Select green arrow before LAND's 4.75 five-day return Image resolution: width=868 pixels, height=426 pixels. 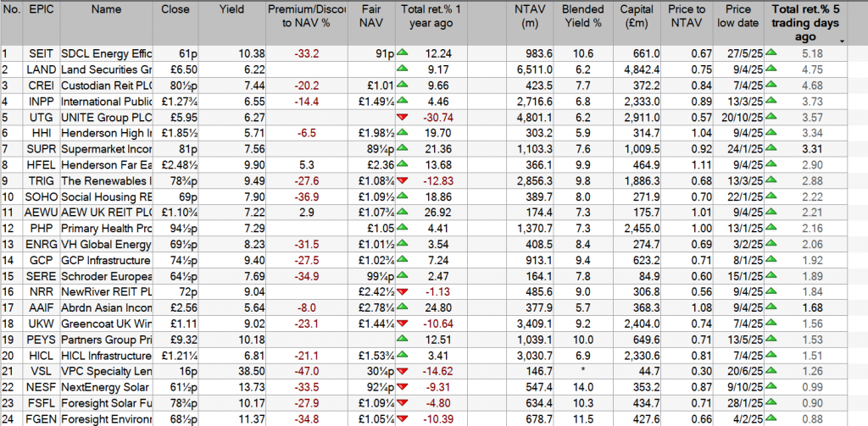[x=771, y=69]
